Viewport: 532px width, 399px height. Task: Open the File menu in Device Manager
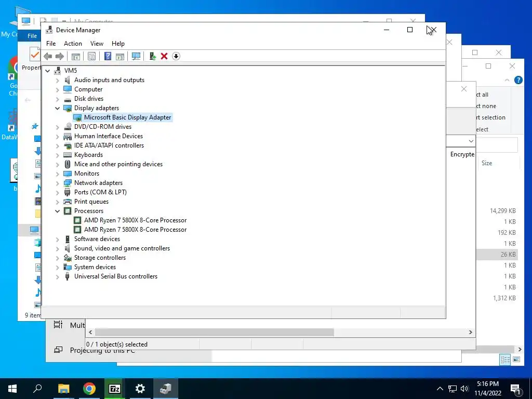click(51, 44)
